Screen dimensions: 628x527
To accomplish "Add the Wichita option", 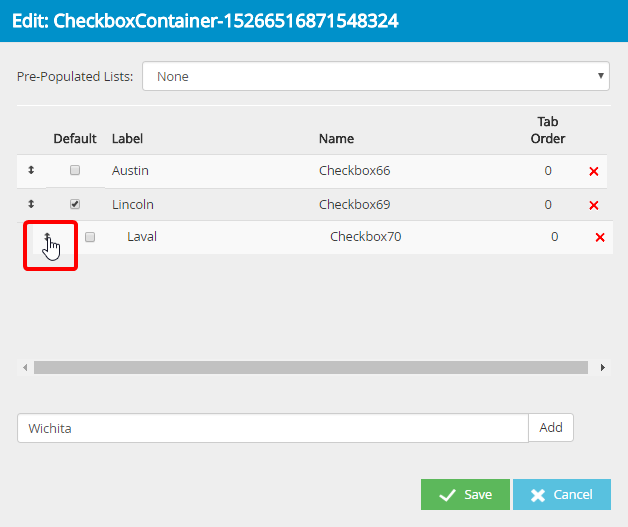I will coord(551,428).
